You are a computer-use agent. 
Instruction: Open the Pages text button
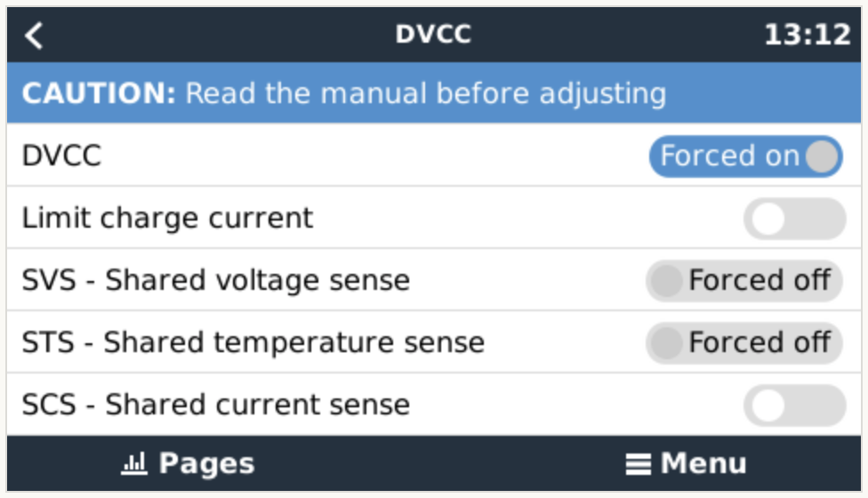click(x=206, y=463)
